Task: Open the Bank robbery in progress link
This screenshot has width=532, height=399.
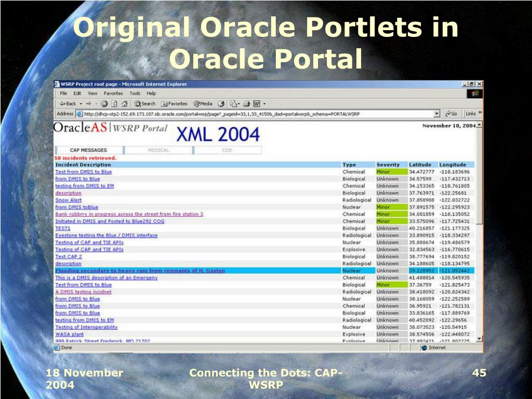Action: click(129, 214)
